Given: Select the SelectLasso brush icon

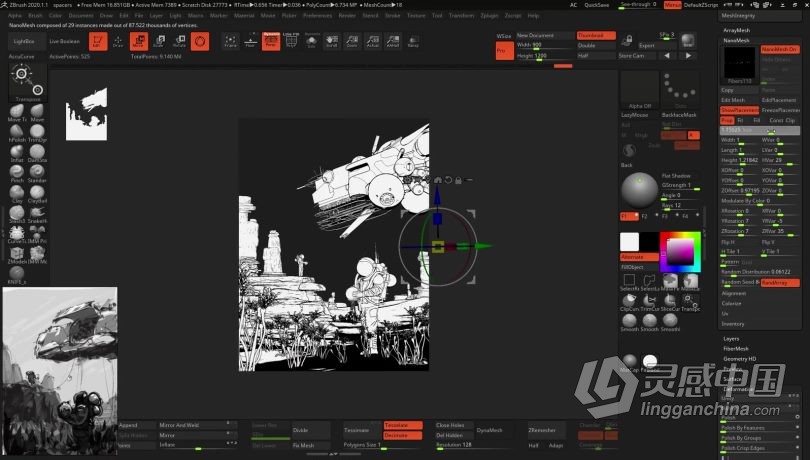Looking at the screenshot, I should (x=649, y=282).
